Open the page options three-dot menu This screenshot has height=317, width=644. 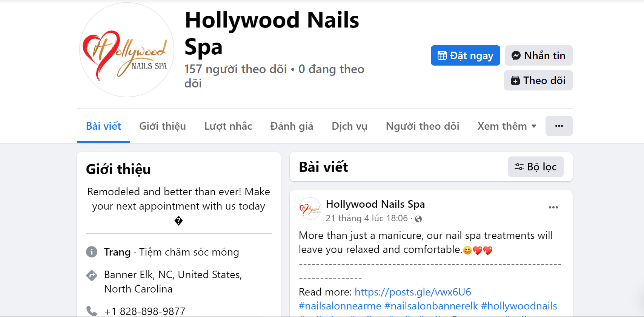559,126
